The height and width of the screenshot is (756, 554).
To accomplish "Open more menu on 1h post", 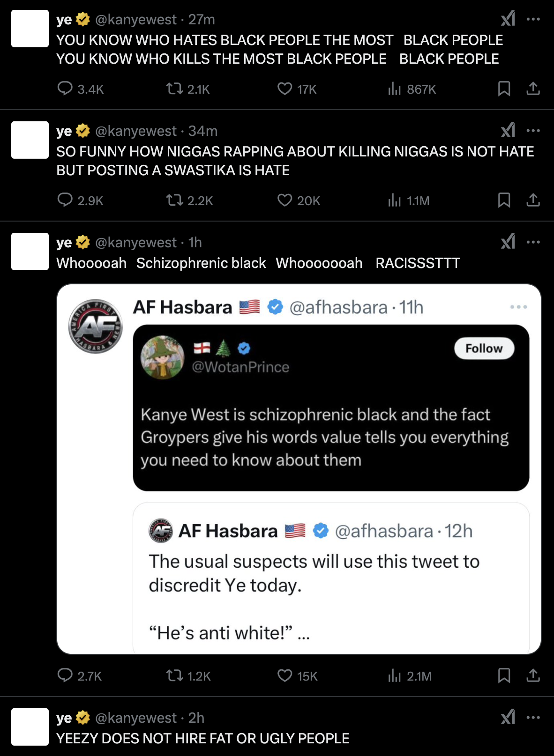I will coord(533,242).
